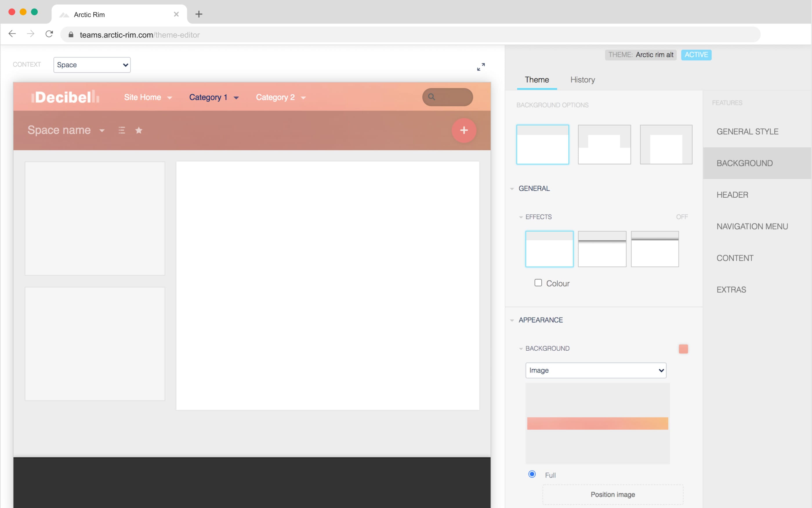This screenshot has height=508, width=812.
Task: Click theme name Arctic rim alt
Action: click(x=654, y=55)
